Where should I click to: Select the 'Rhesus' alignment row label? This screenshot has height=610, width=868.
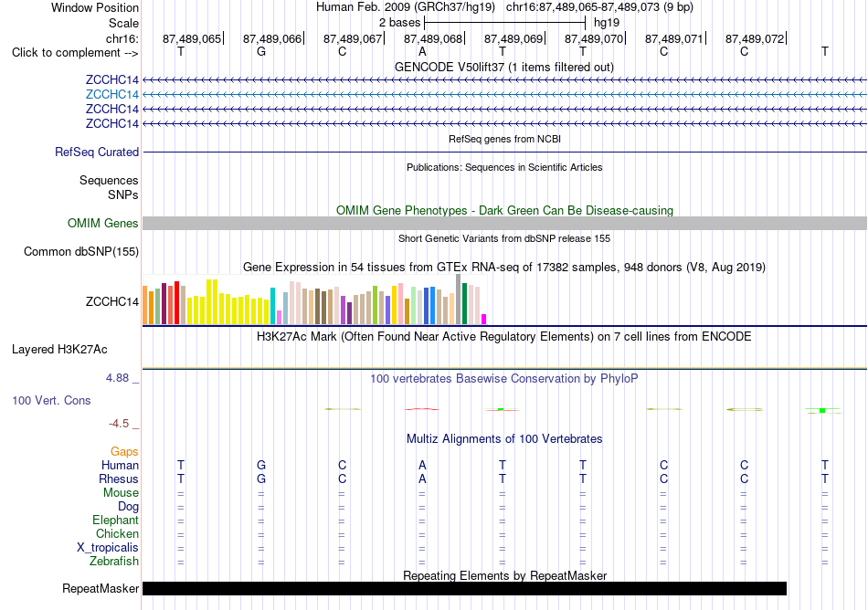[x=119, y=479]
